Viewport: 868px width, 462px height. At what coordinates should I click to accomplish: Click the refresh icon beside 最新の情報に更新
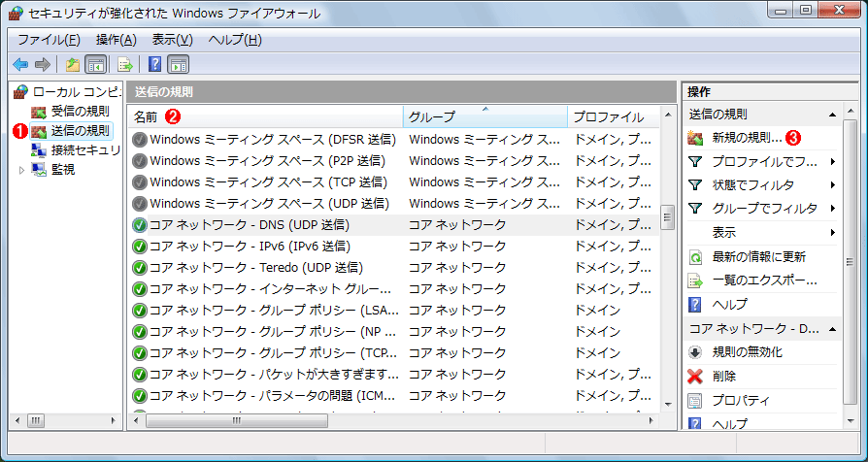(x=695, y=257)
